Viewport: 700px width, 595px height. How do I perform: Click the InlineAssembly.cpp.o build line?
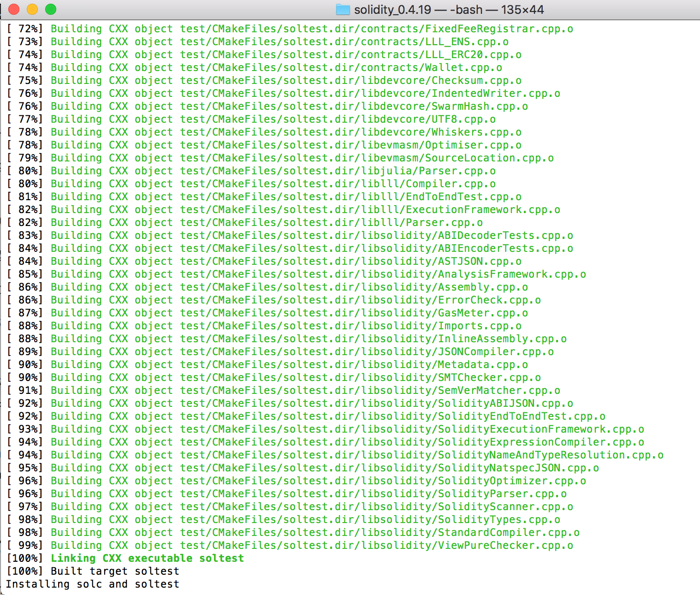tap(286, 339)
